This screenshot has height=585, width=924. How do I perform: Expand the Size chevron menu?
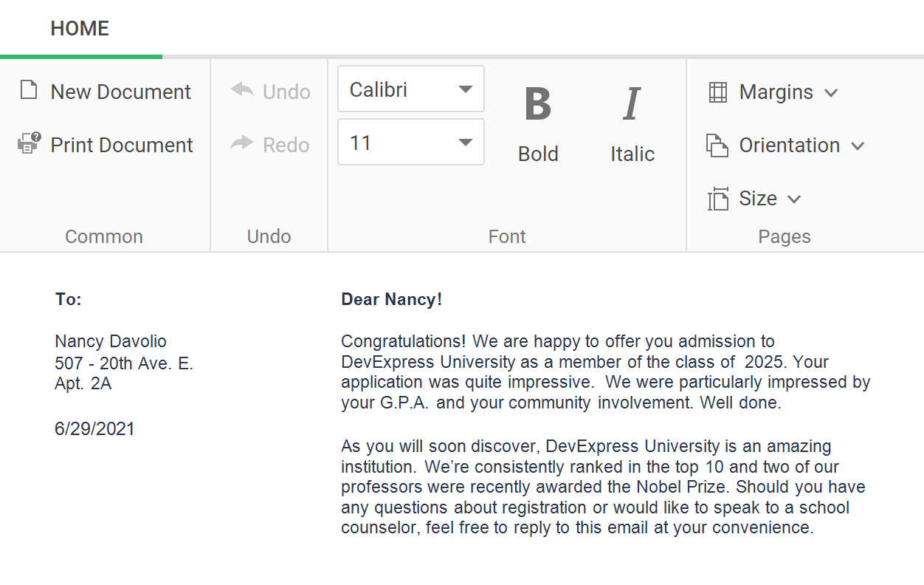tap(794, 199)
